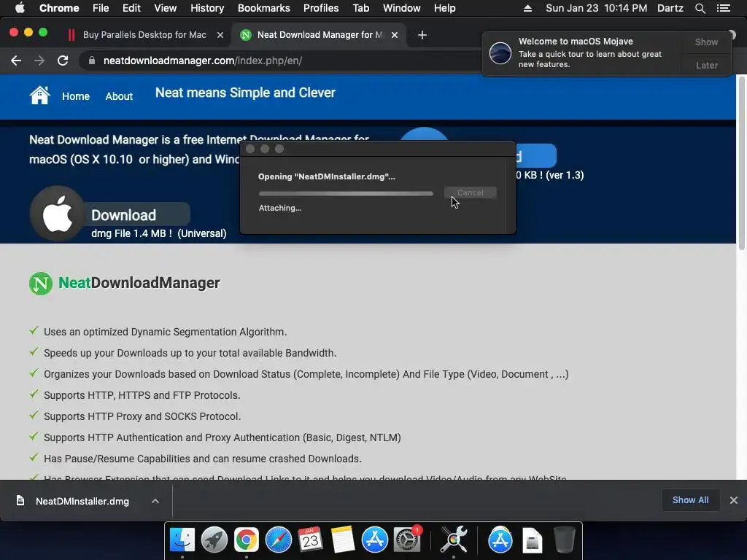Click the house home icon on webpage
The image size is (747, 560).
(x=39, y=96)
